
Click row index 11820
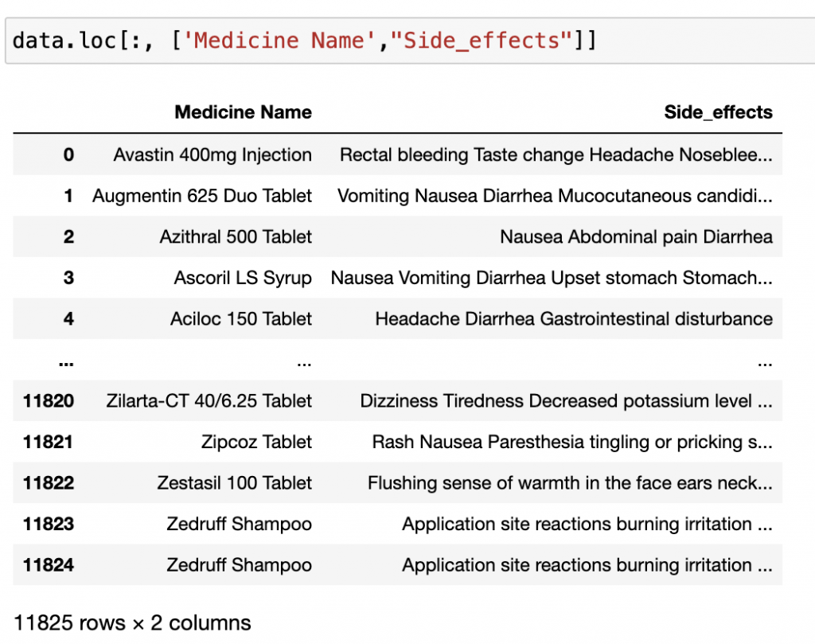coord(49,400)
